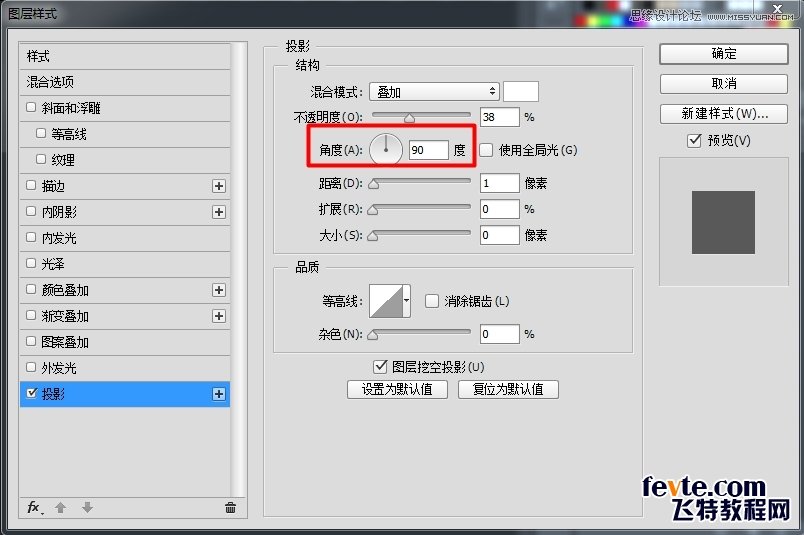This screenshot has height=535, width=804.
Task: Enable 光泽 checkbox
Action: 31,263
